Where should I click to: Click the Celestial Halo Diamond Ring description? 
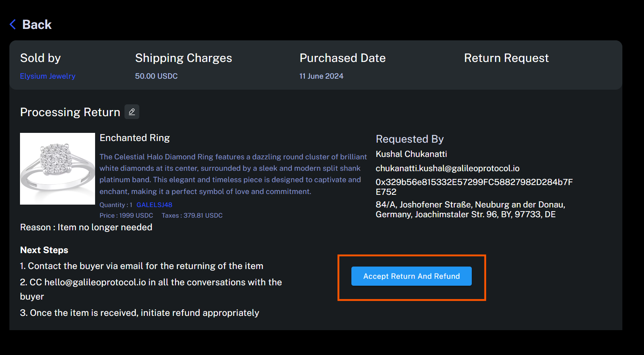233,174
